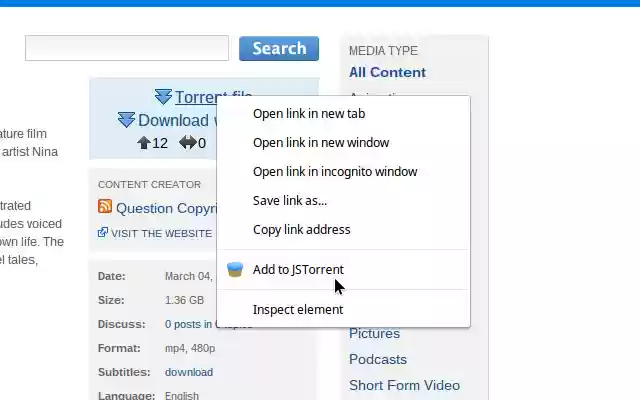Focus the search text field
640x400 pixels.
[127, 48]
